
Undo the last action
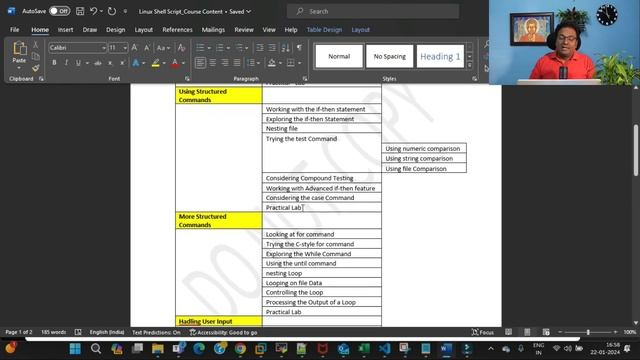tap(93, 11)
